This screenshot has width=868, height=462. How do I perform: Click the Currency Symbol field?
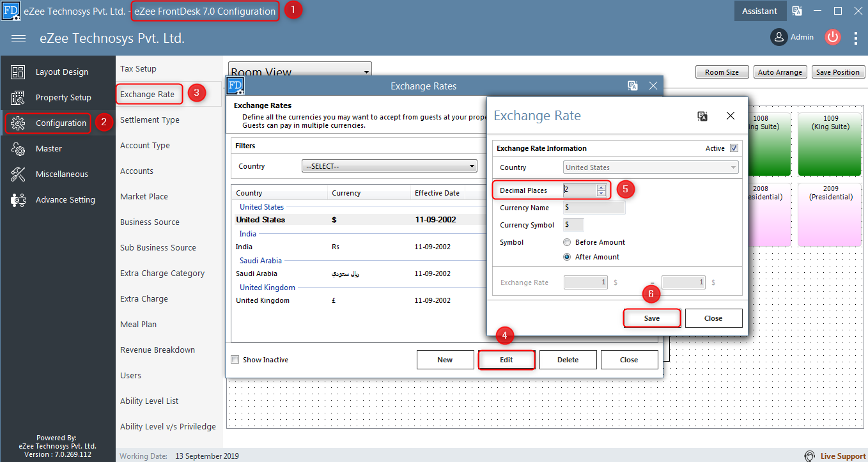coord(573,225)
